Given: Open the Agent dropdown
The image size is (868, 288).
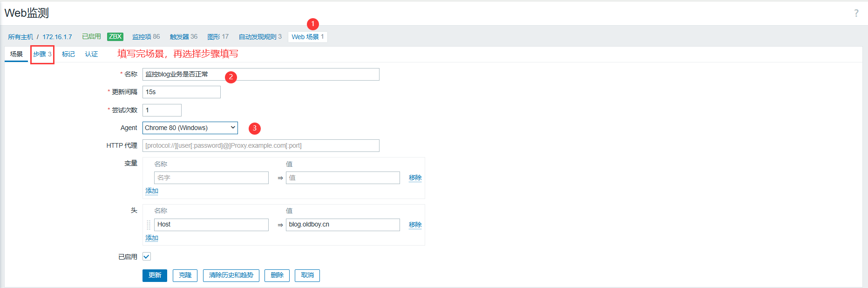Looking at the screenshot, I should [190, 128].
